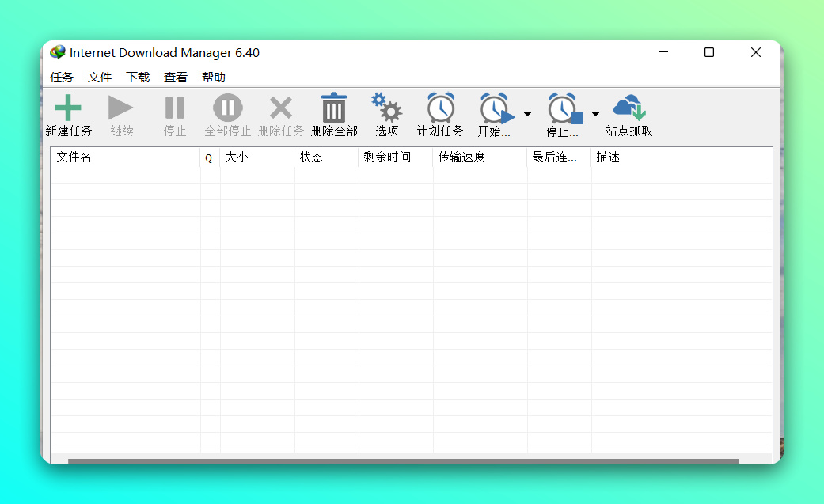The width and height of the screenshot is (824, 504).
Task: Sort by the 传输速度 column header
Action: coord(480,157)
